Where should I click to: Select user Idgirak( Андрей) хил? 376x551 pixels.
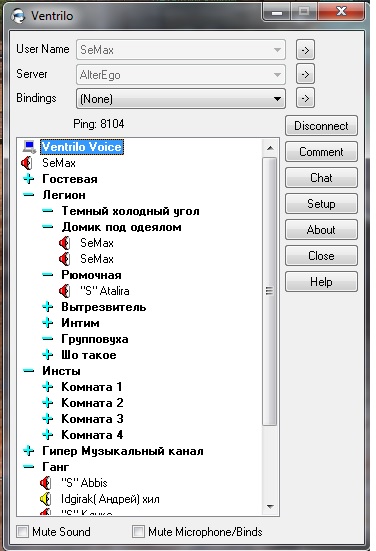[x=110, y=499]
